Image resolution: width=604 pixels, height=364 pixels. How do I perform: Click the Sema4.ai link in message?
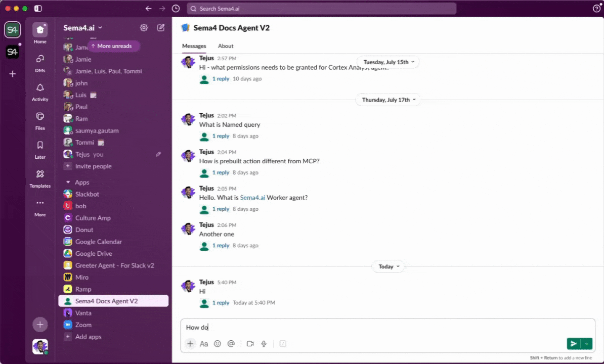point(252,197)
